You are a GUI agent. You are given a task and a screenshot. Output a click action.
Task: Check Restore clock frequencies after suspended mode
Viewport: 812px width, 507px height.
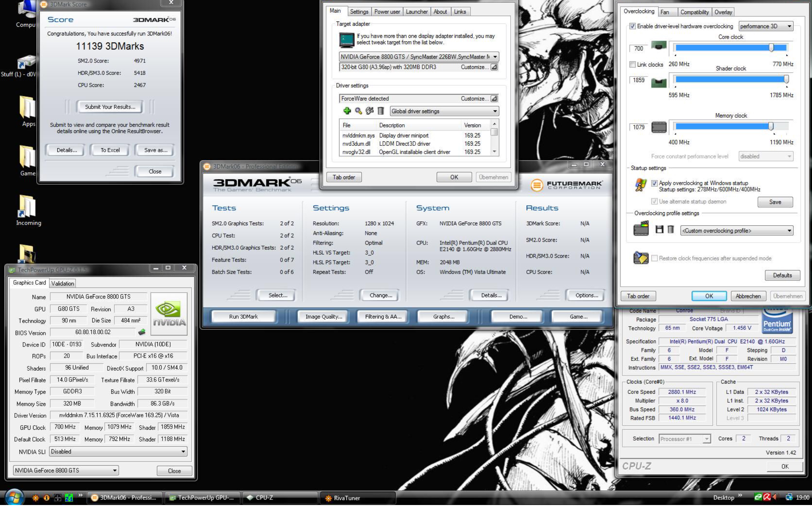coord(654,258)
